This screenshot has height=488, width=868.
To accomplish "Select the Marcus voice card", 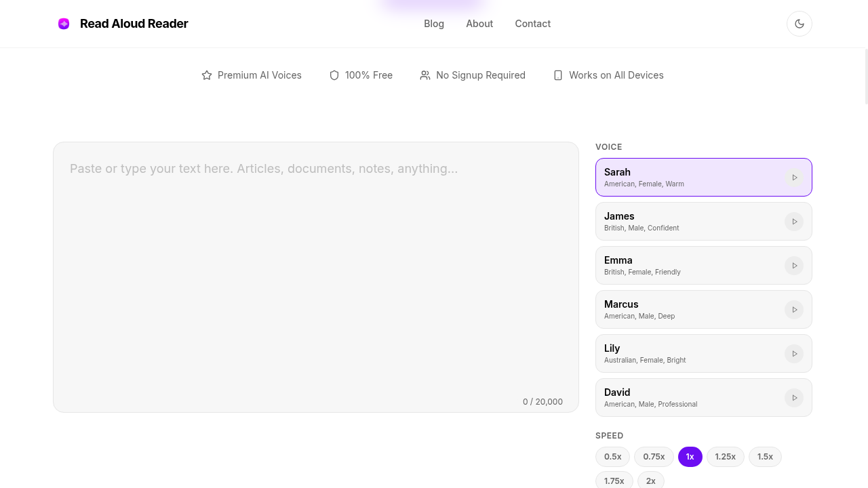I will click(704, 310).
